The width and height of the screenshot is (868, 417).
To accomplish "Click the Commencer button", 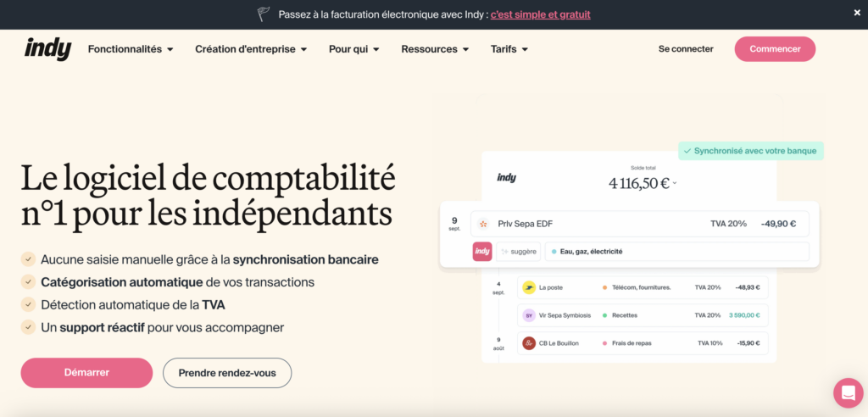I will pos(775,48).
